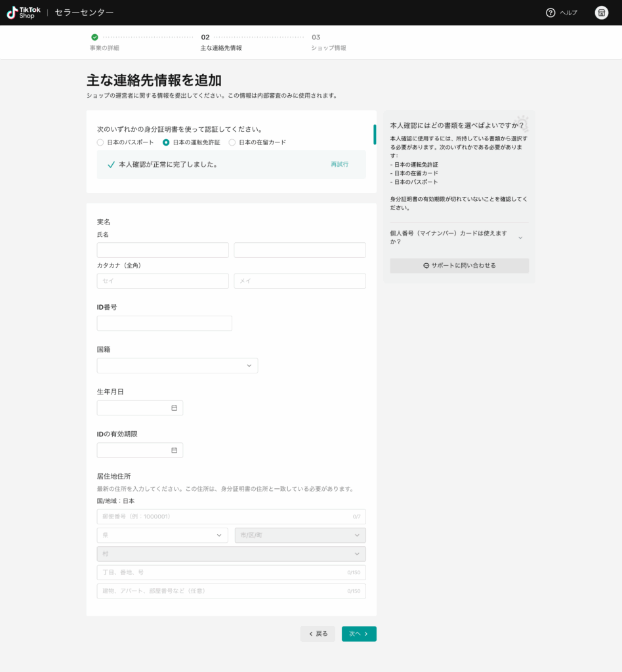
Task: Click 再試行 to retry verification
Action: (339, 165)
